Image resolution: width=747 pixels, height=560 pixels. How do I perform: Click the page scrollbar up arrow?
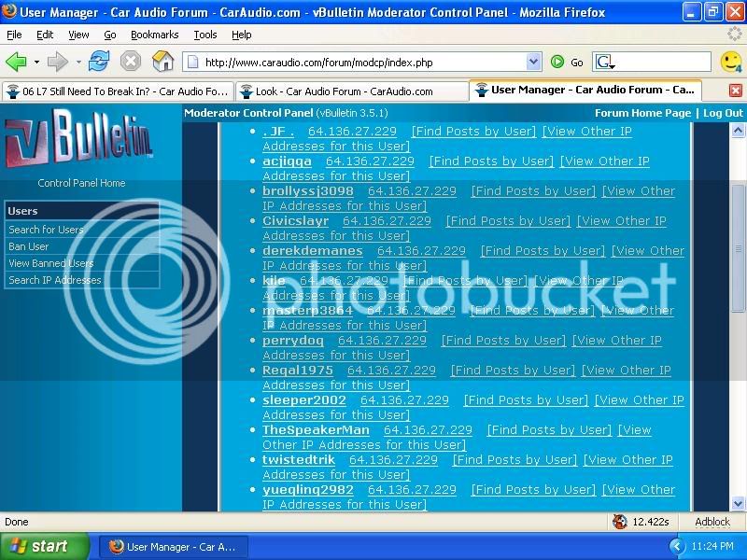click(x=738, y=130)
